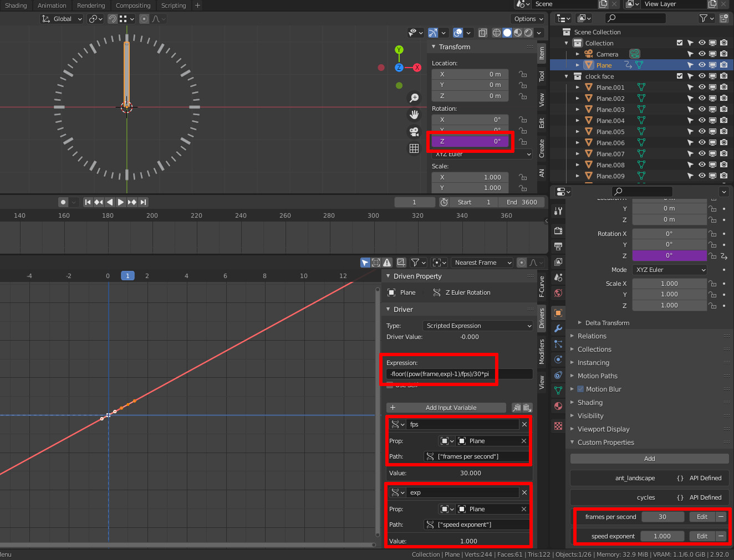The height and width of the screenshot is (560, 734).
Task: Switch to Compositing workspace tab
Action: pyautogui.click(x=133, y=6)
